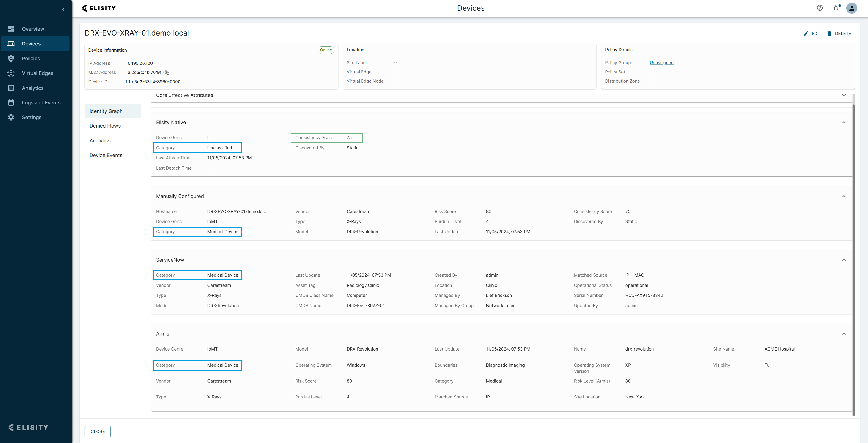
Task: Click the help question mark icon
Action: tap(820, 8)
